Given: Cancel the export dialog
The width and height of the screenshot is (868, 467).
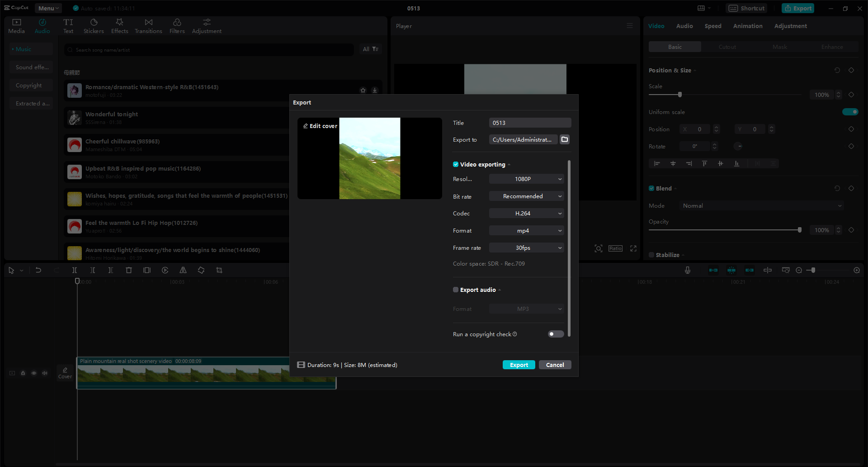Looking at the screenshot, I should pyautogui.click(x=555, y=365).
